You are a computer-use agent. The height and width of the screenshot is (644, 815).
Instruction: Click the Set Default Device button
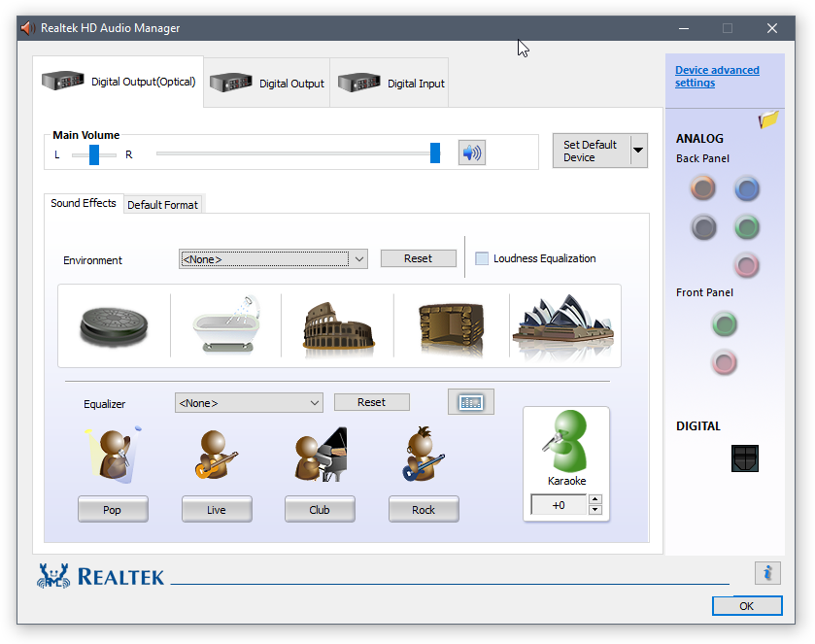(592, 151)
